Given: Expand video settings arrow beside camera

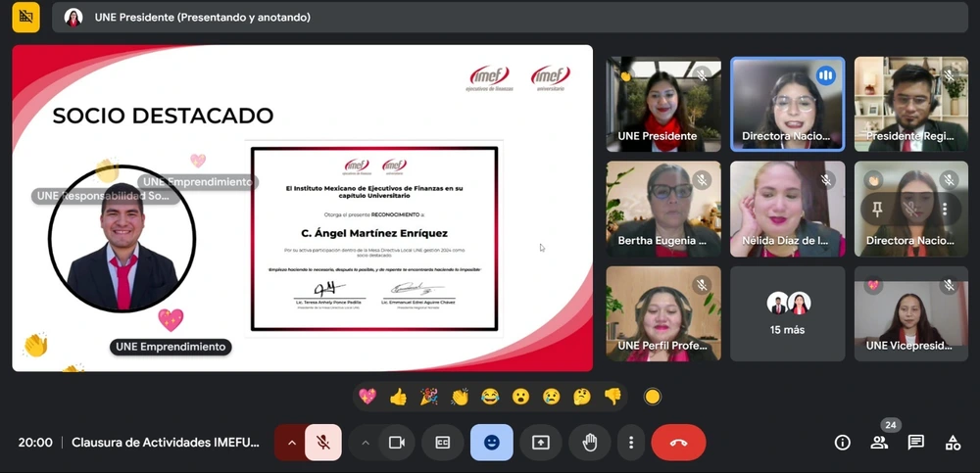Looking at the screenshot, I should [x=366, y=443].
